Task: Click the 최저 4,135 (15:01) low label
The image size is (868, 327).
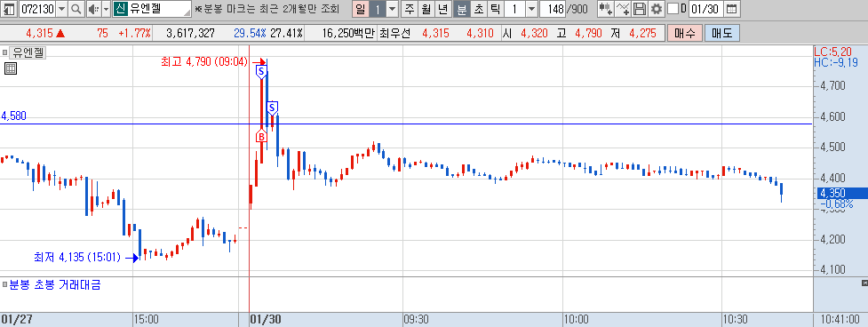Action: [x=77, y=258]
